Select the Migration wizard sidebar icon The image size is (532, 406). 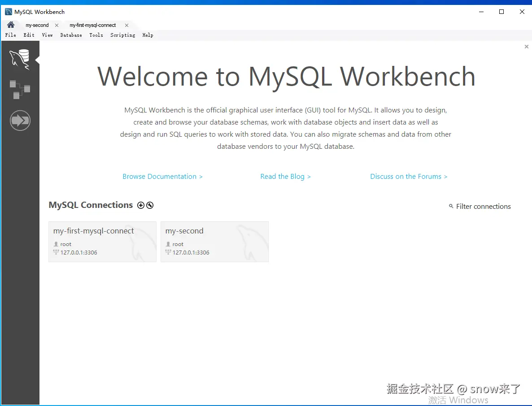point(20,120)
